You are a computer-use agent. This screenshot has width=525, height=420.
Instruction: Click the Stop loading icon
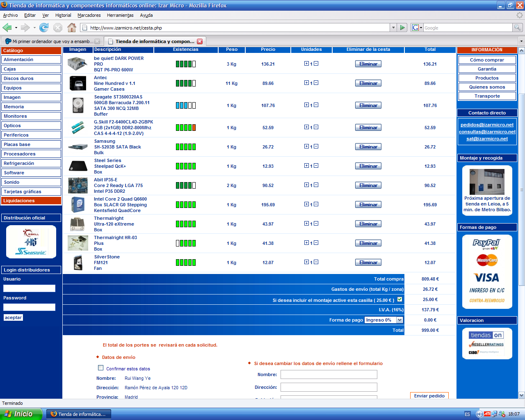click(x=58, y=27)
